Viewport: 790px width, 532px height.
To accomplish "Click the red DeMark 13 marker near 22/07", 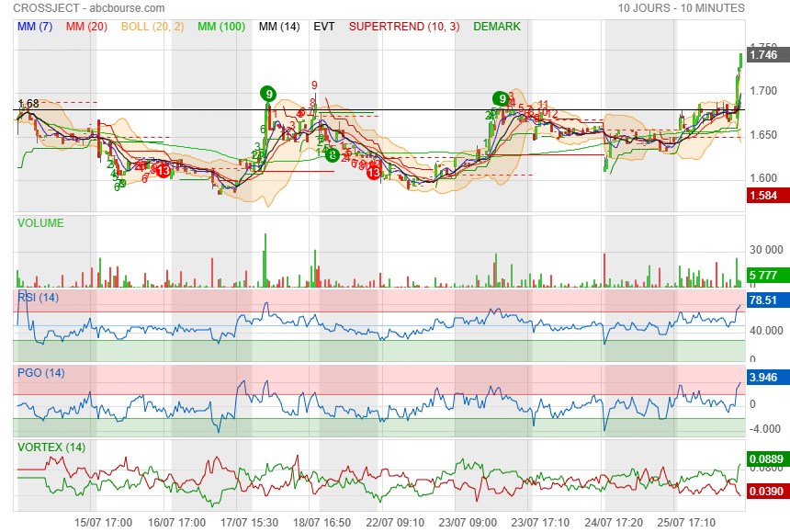I will pos(373,173).
